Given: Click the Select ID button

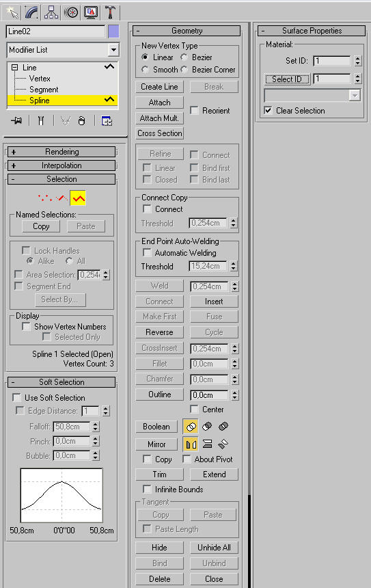Looking at the screenshot, I should tap(287, 79).
